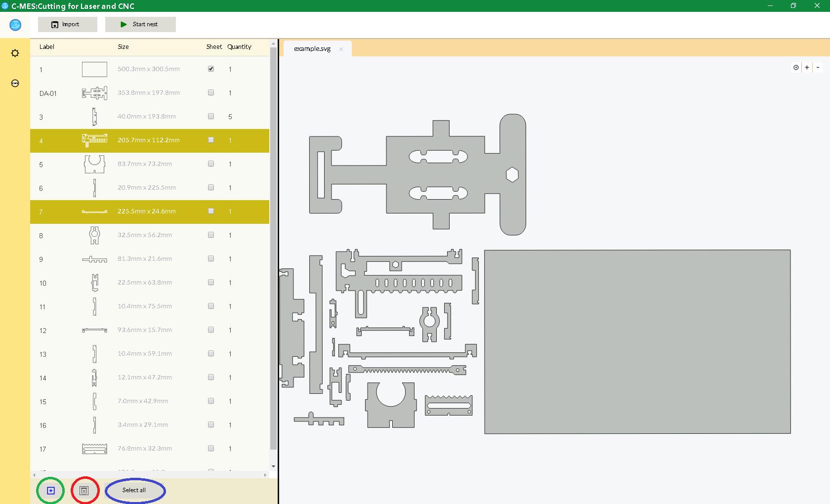
Task: Select part 17 thumbnail in list
Action: pos(94,449)
